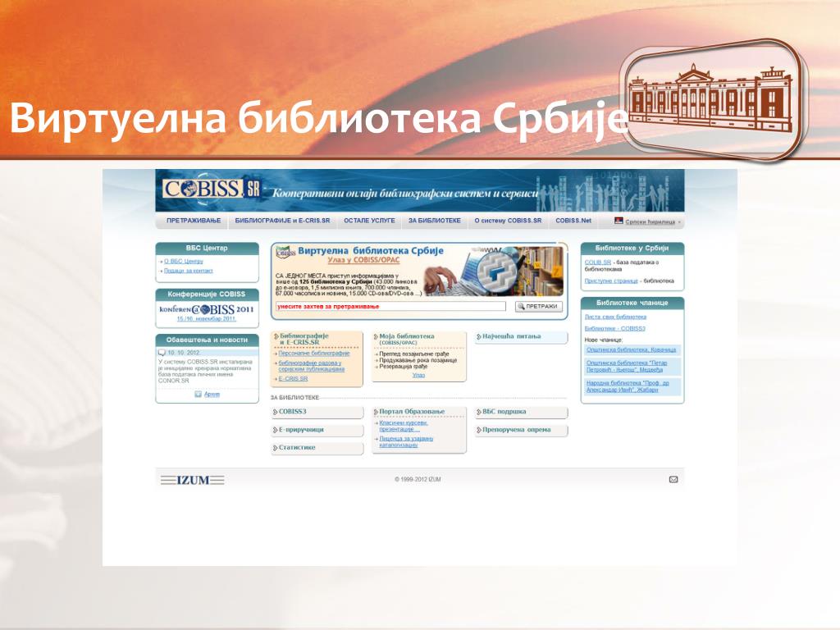Open the Библиографије и E-CRIS.SR box heading
Screen dimensions: 840x630
click(304, 339)
